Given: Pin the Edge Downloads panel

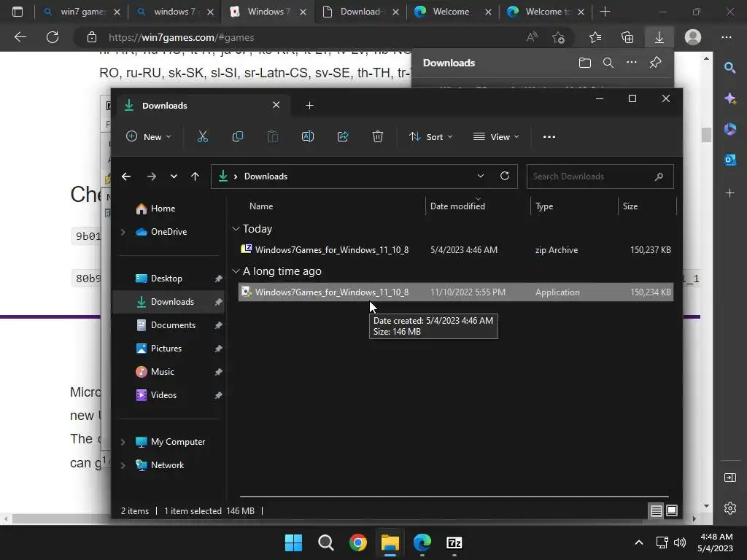Looking at the screenshot, I should 656,63.
